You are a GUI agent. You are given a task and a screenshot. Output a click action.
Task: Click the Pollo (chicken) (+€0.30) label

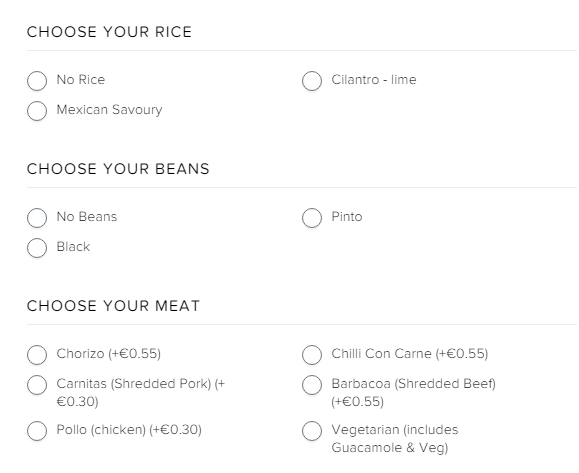[x=129, y=430]
